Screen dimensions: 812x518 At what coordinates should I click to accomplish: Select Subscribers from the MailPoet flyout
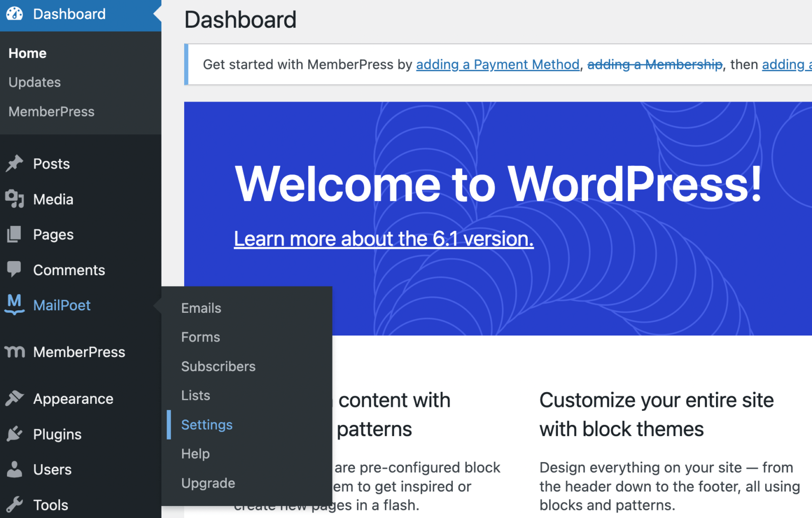click(218, 366)
